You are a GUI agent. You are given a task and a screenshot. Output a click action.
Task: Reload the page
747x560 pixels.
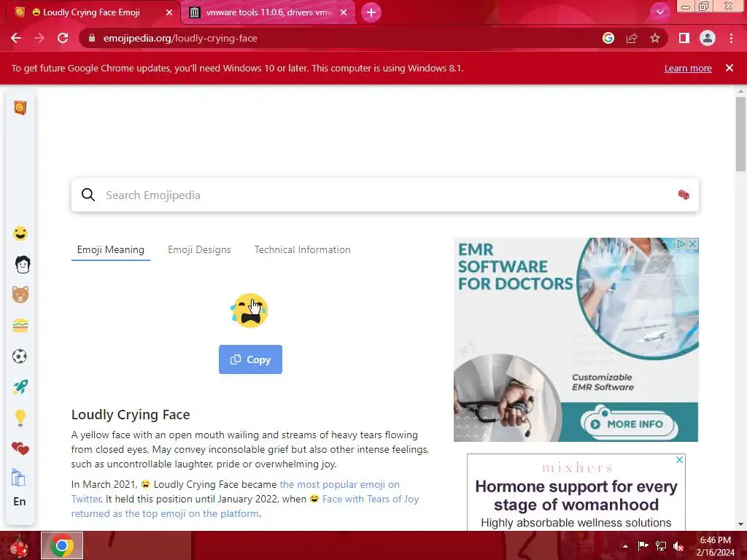[x=63, y=38]
